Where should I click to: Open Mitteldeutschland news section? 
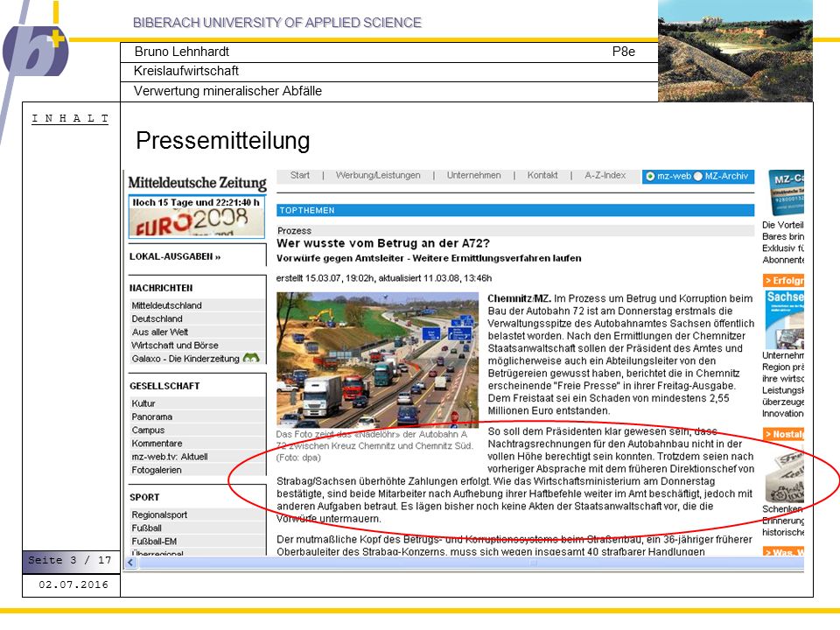click(x=166, y=305)
